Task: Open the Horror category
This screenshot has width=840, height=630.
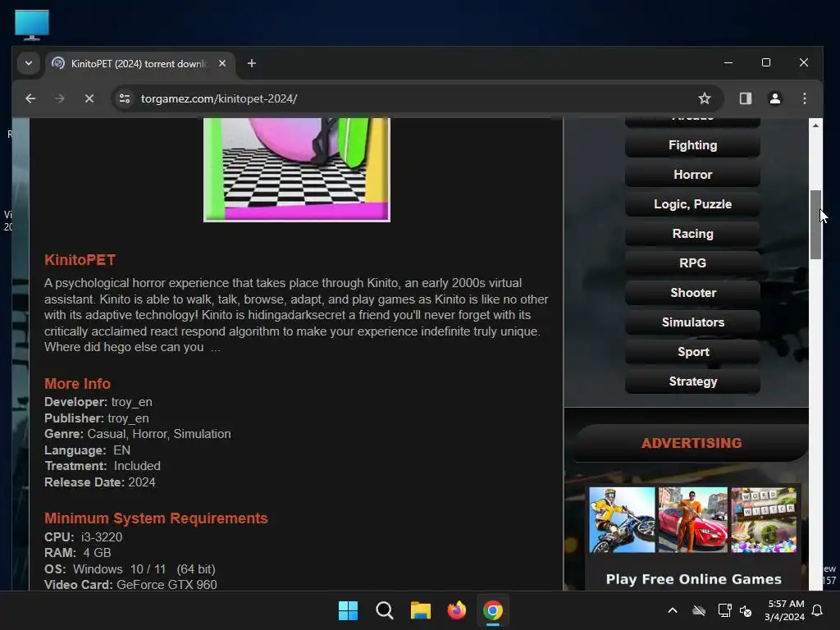Action: [x=692, y=175]
